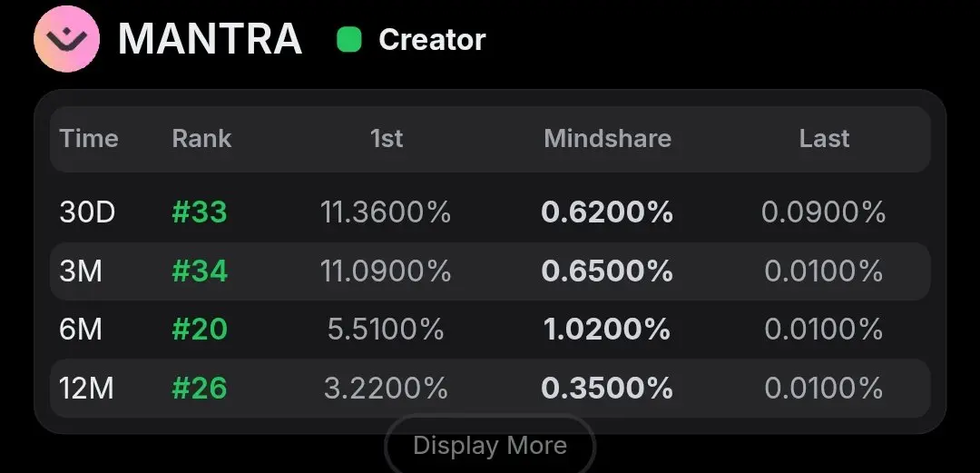Click the Last column header
The image size is (980, 473).
tap(824, 139)
